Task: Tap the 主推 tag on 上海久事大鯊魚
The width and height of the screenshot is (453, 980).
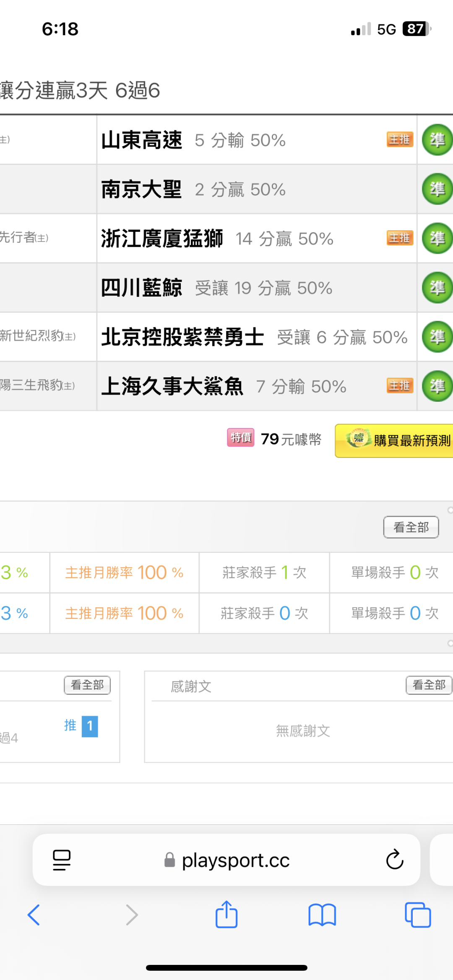Action: 400,386
